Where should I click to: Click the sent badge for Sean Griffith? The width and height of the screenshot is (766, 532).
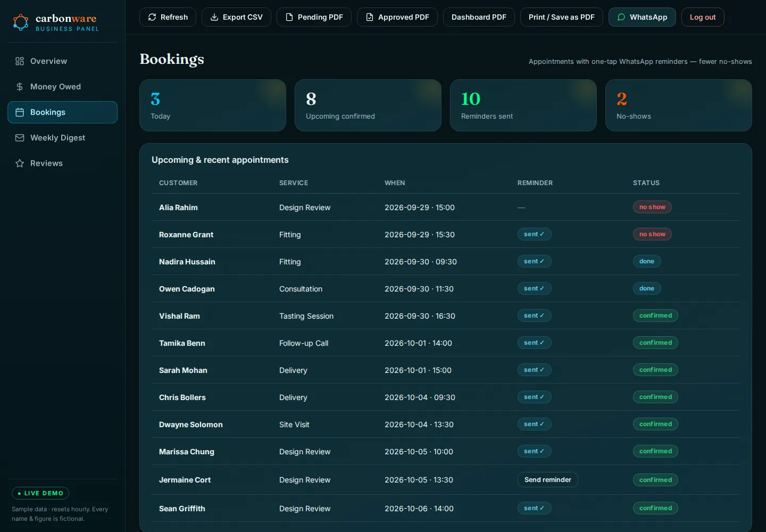point(534,508)
